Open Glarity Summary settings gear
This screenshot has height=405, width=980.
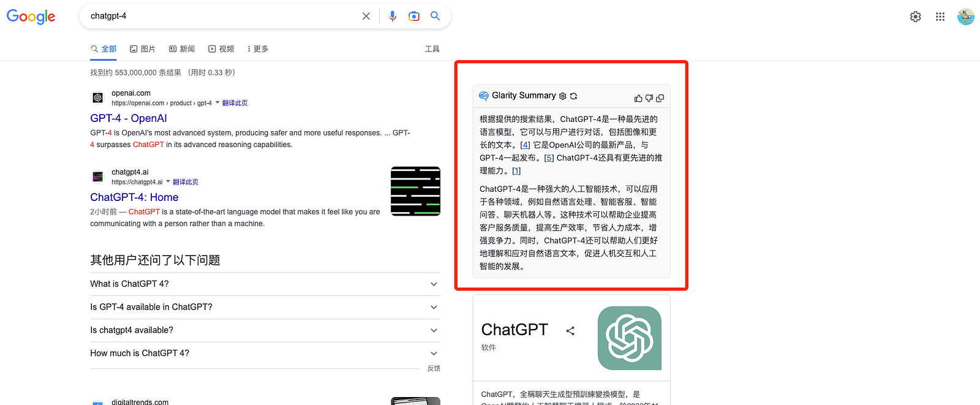pyautogui.click(x=563, y=96)
